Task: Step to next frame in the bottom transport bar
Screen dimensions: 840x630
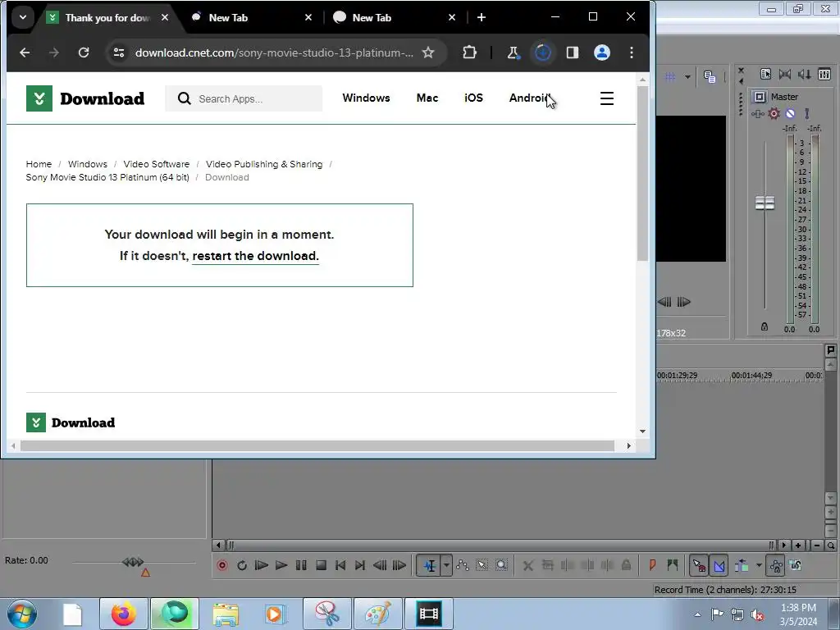Action: (x=399, y=565)
